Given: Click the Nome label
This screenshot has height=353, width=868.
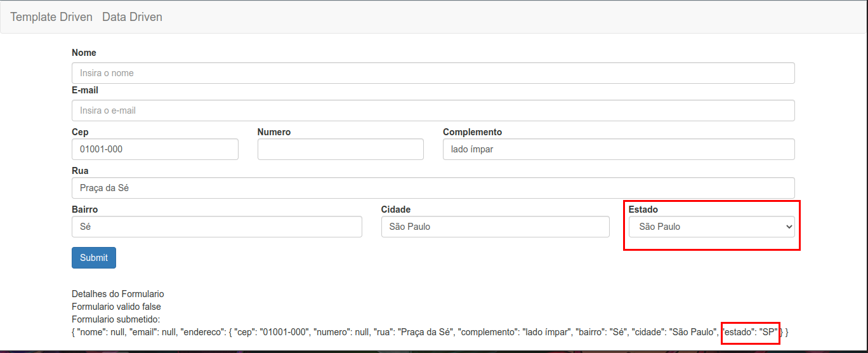Looking at the screenshot, I should point(84,53).
